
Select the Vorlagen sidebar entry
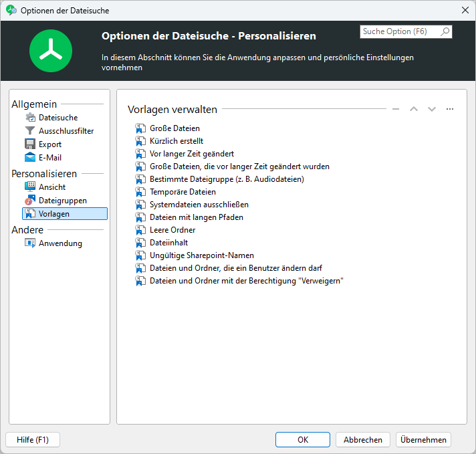point(65,214)
